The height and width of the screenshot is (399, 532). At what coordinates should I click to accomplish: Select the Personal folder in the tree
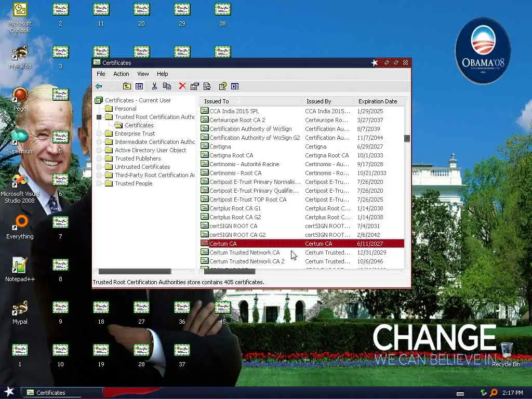coord(126,109)
